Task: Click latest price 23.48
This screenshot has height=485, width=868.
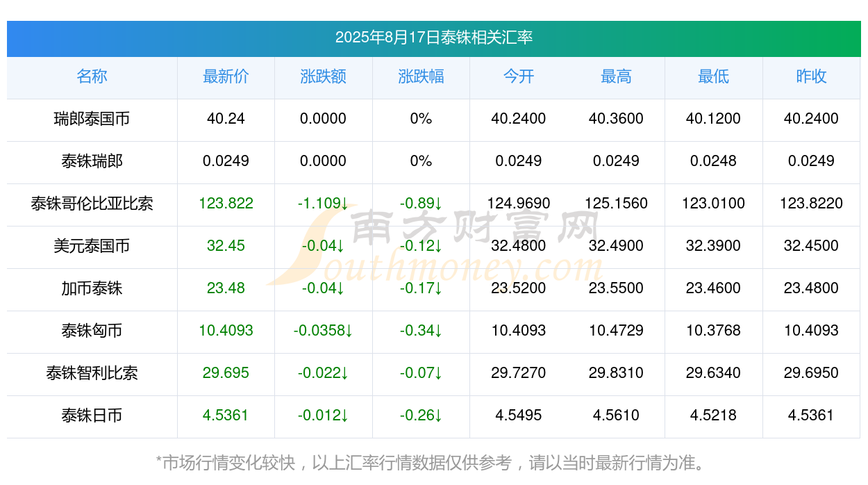Action: (226, 288)
